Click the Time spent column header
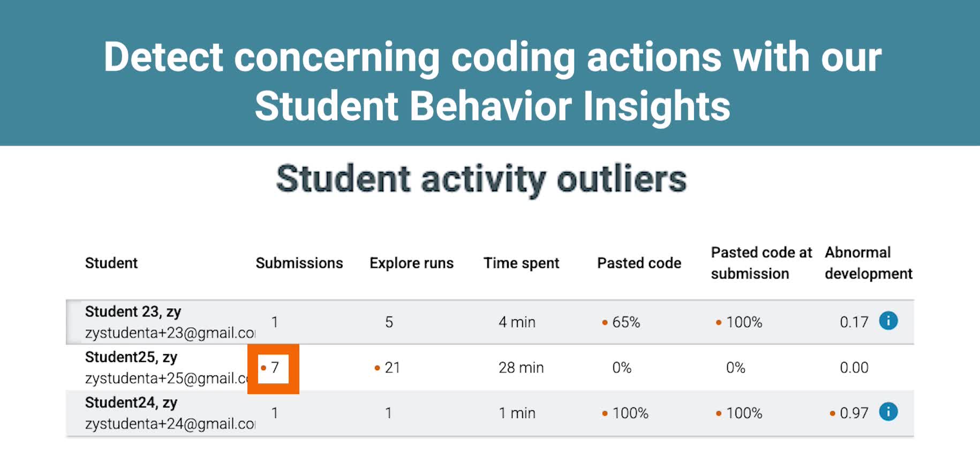 (x=521, y=263)
